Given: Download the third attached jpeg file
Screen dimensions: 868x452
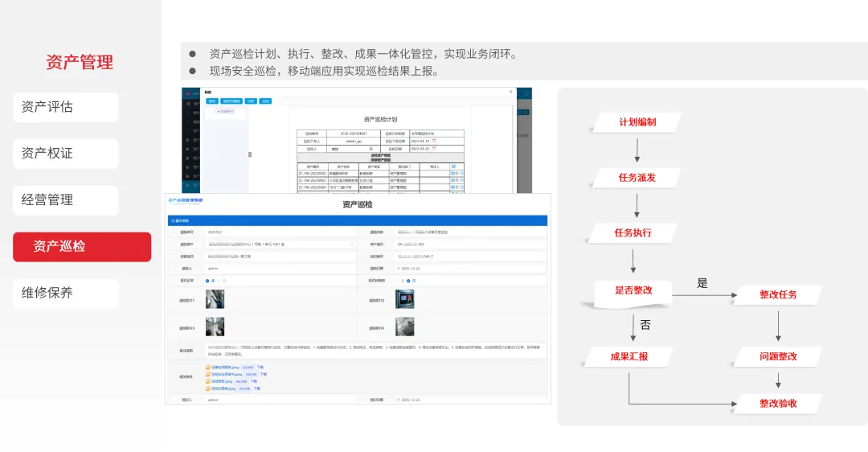Looking at the screenshot, I should click(x=254, y=381).
